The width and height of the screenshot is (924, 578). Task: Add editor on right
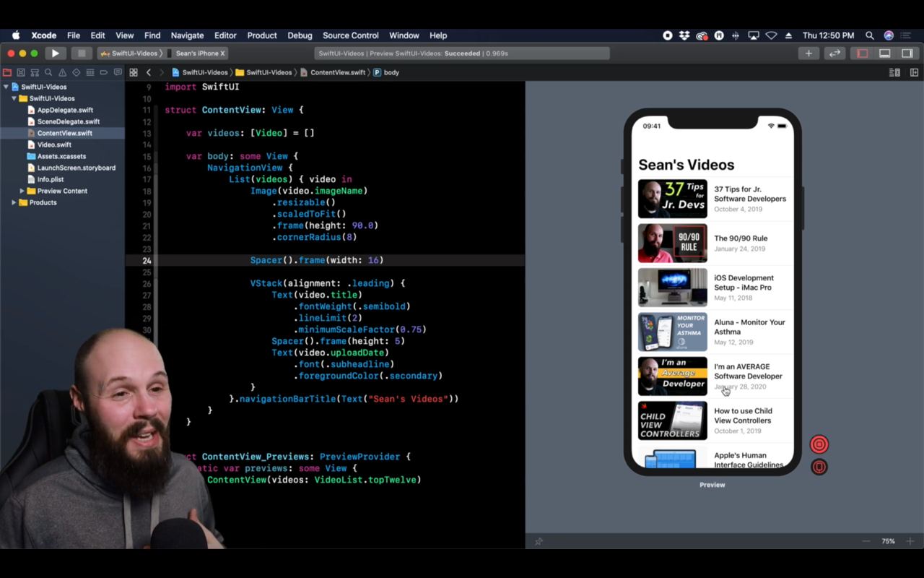click(x=914, y=72)
